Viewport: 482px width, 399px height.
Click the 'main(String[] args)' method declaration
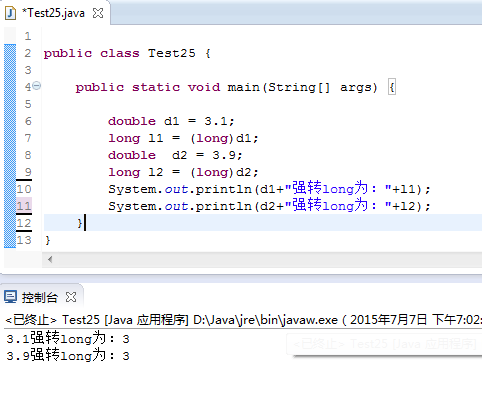(302, 87)
